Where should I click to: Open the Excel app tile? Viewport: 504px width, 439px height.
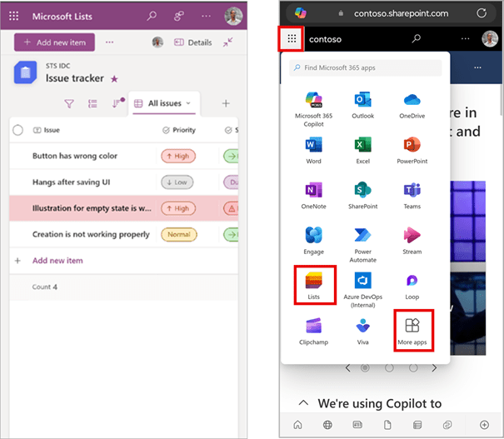coord(362,150)
